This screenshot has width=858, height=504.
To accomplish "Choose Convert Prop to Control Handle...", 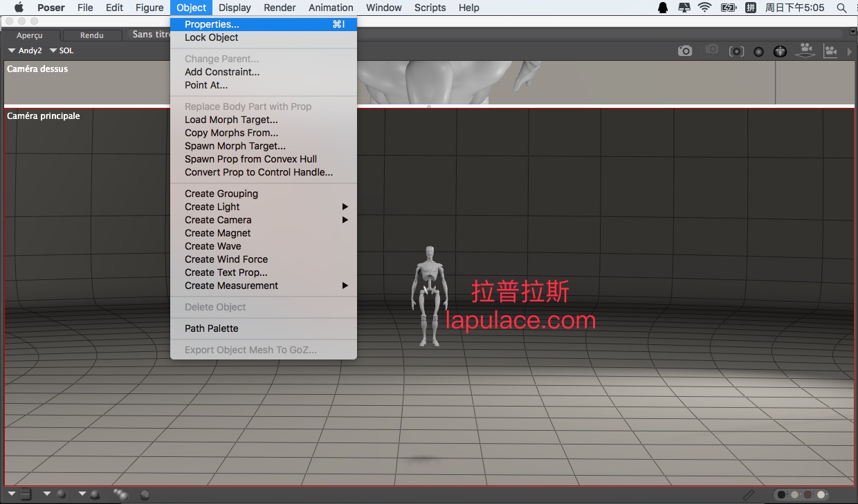I will pos(264,172).
